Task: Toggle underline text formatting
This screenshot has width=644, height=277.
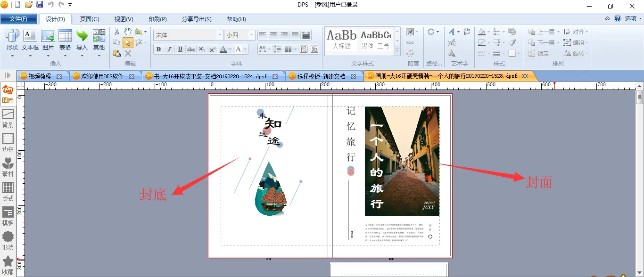Action: point(180,49)
